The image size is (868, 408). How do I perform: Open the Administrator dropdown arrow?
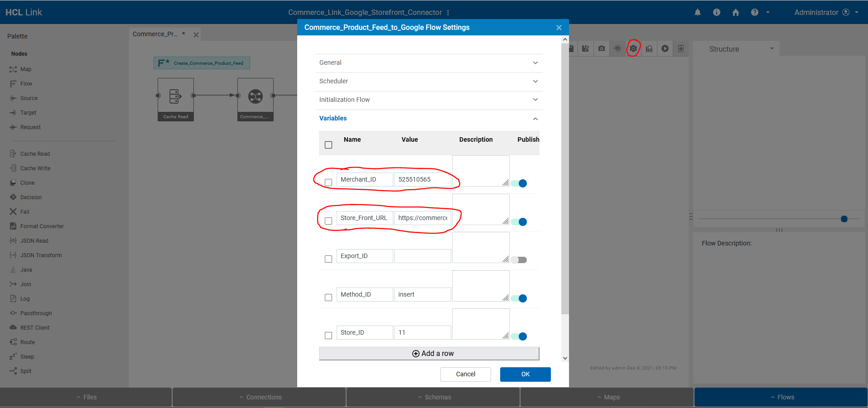click(857, 13)
